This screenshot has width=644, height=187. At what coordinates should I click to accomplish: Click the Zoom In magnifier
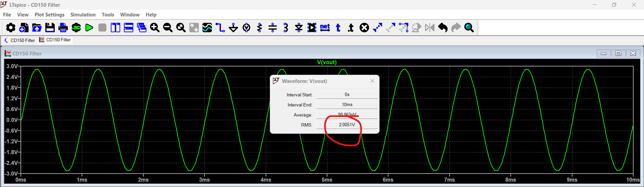[155, 28]
